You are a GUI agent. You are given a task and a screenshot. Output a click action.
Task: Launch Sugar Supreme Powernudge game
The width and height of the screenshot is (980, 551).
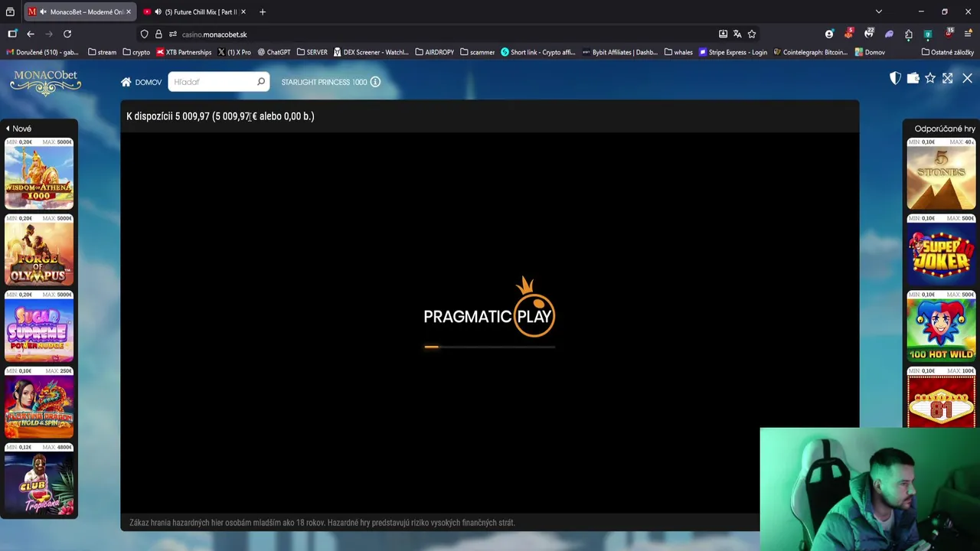[39, 327]
